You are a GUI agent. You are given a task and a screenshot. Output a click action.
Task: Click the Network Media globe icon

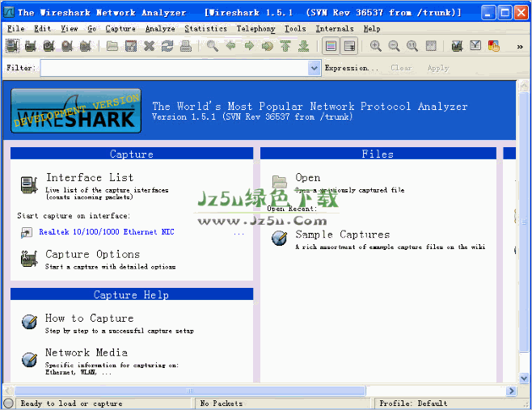pos(30,360)
